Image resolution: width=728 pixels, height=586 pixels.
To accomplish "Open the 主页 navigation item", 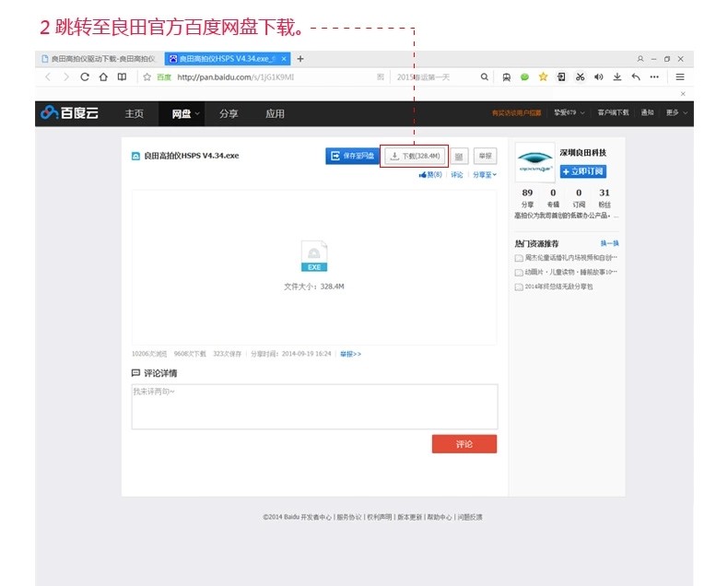I will (135, 113).
